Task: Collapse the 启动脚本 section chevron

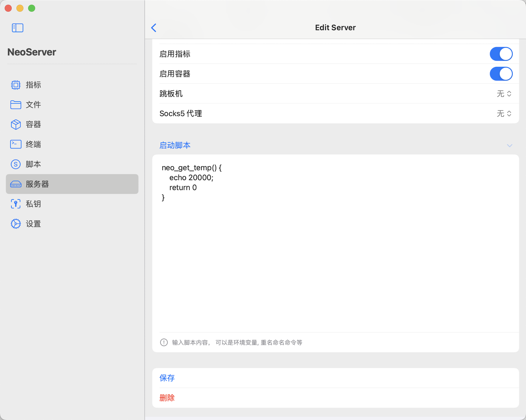Action: pyautogui.click(x=510, y=146)
